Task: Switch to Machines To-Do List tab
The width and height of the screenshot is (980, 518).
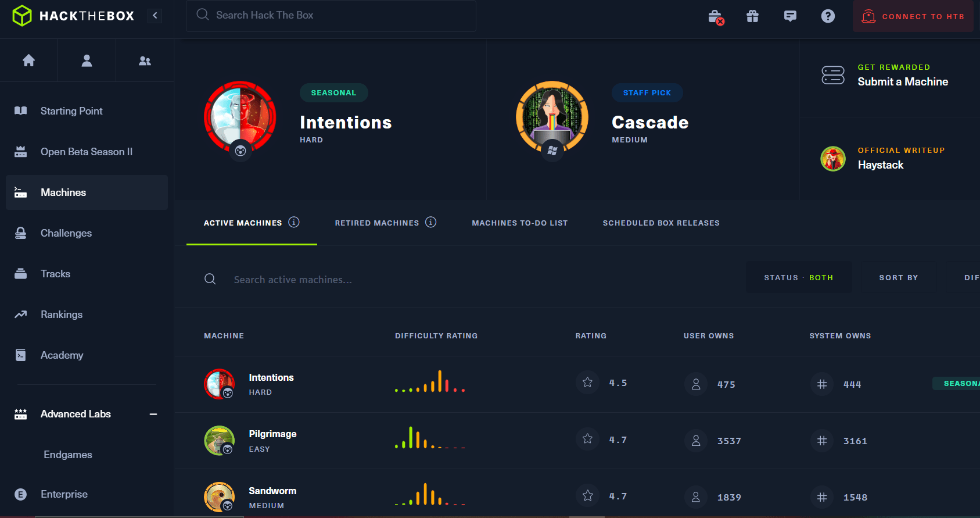Action: click(520, 223)
